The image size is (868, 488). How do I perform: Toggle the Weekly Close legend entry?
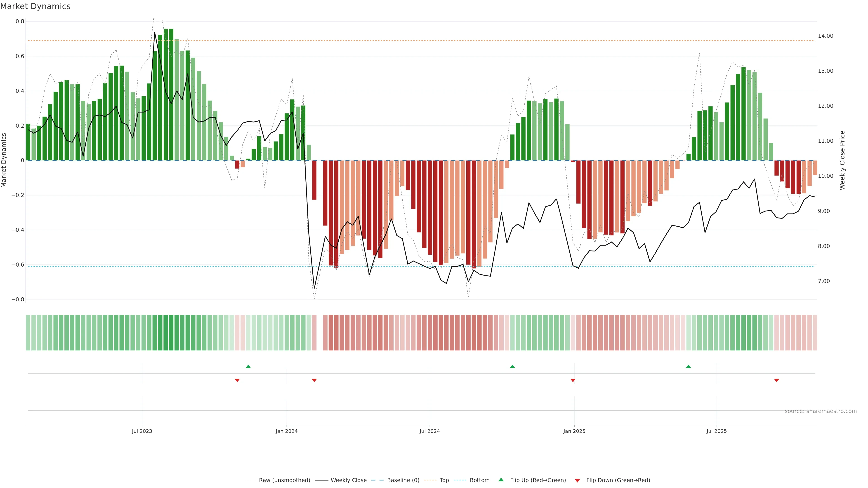coord(348,480)
